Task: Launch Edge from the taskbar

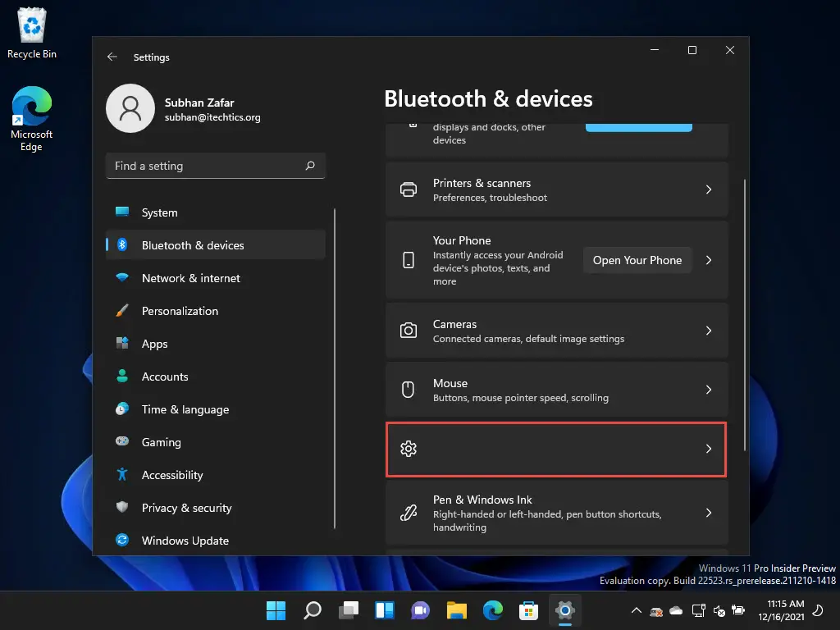Action: pyautogui.click(x=493, y=610)
